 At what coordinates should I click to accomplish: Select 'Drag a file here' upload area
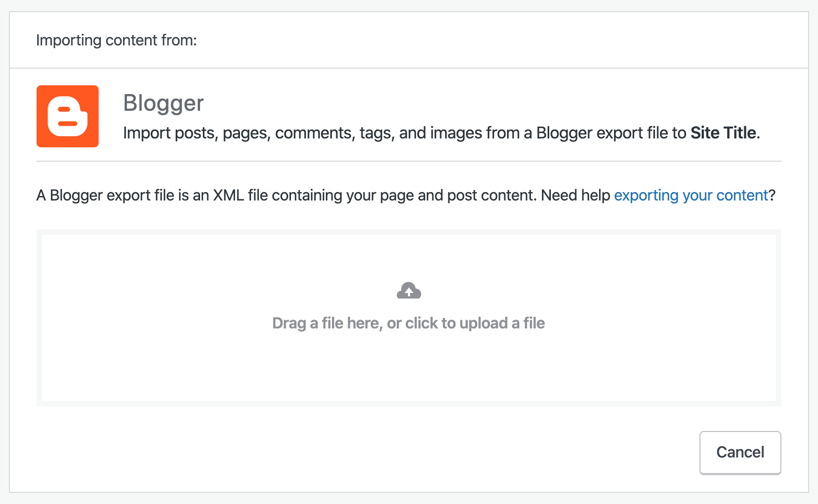pos(408,323)
